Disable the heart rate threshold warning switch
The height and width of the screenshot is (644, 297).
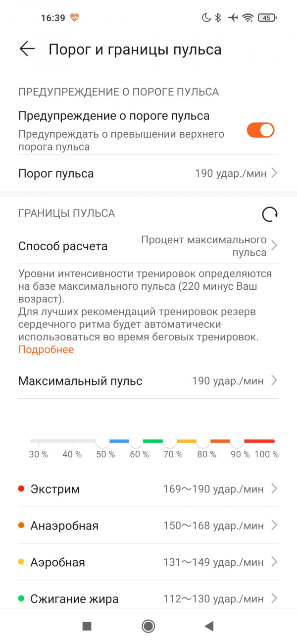[260, 130]
